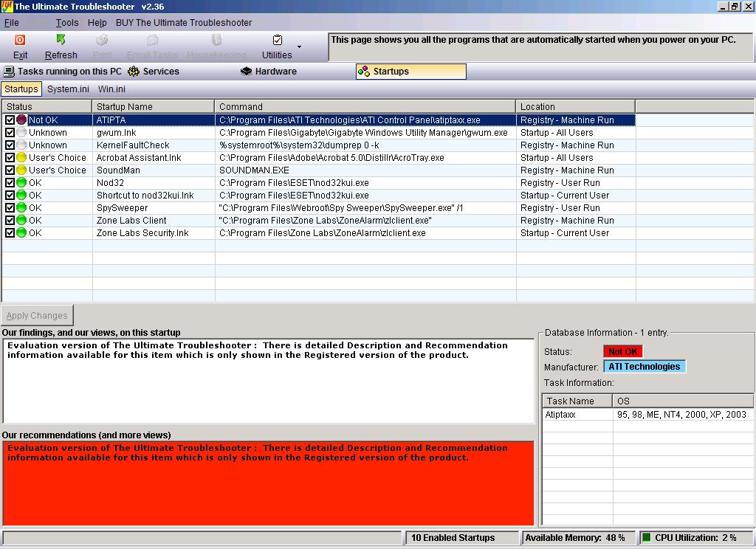Switch to the Win.ini tab

click(111, 89)
